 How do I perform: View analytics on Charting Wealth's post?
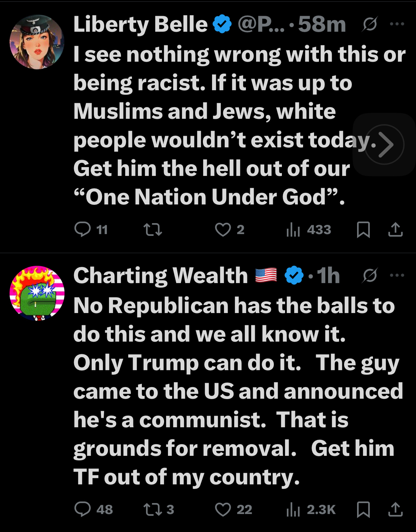coord(293,509)
